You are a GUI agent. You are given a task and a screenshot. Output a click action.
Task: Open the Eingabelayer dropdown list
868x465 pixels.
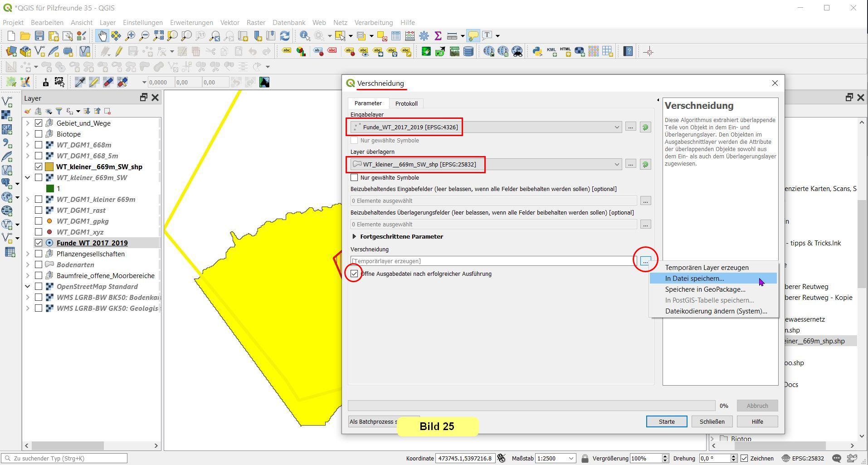point(616,127)
